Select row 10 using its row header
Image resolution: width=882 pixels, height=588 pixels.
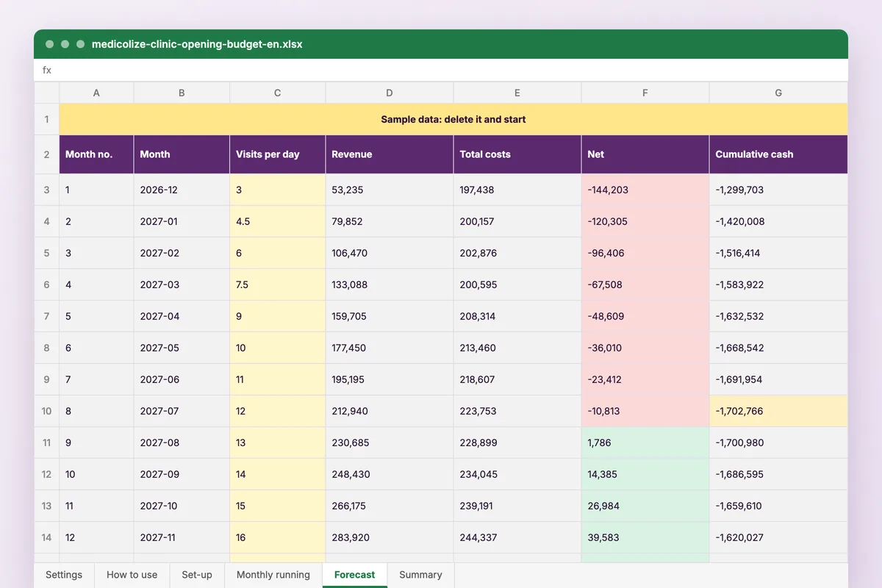tap(46, 411)
